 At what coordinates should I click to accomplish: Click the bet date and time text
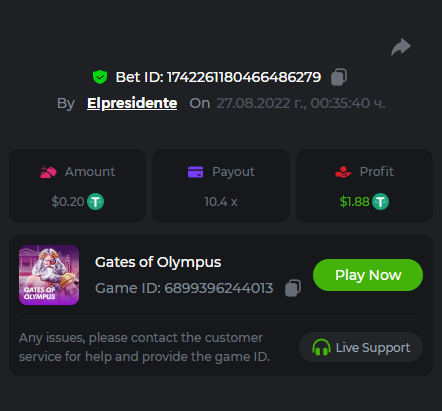pyautogui.click(x=301, y=103)
